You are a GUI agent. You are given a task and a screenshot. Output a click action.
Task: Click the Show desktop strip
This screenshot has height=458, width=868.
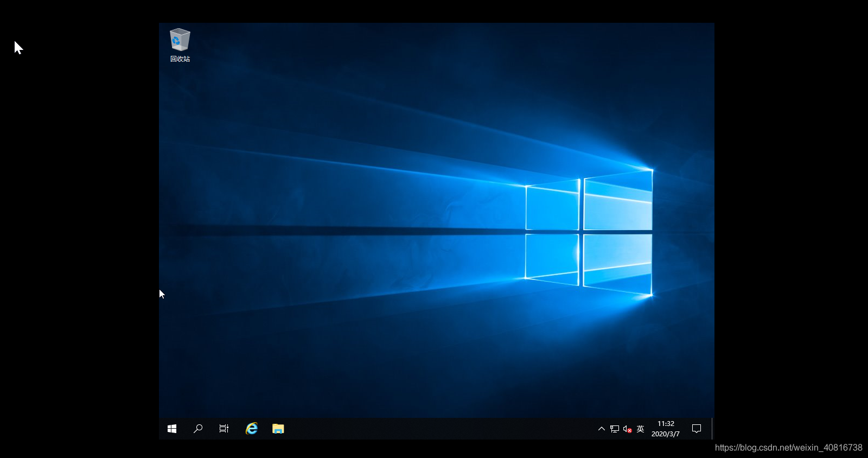click(712, 429)
